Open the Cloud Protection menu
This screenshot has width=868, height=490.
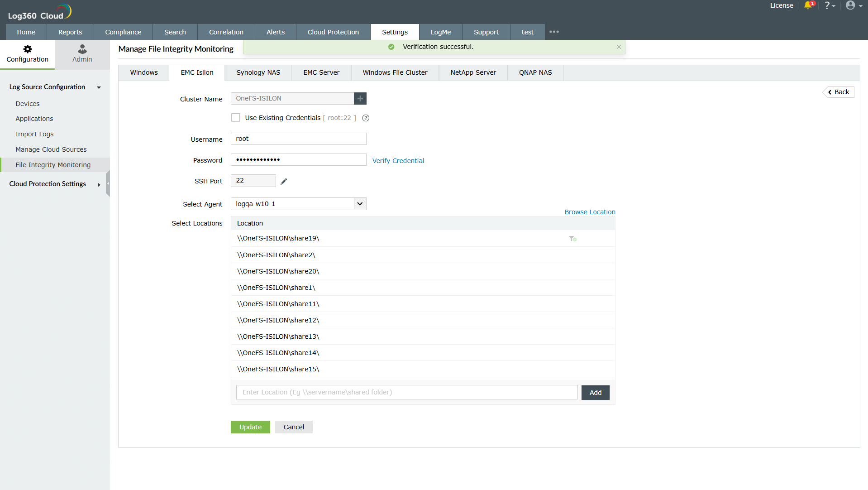(333, 32)
